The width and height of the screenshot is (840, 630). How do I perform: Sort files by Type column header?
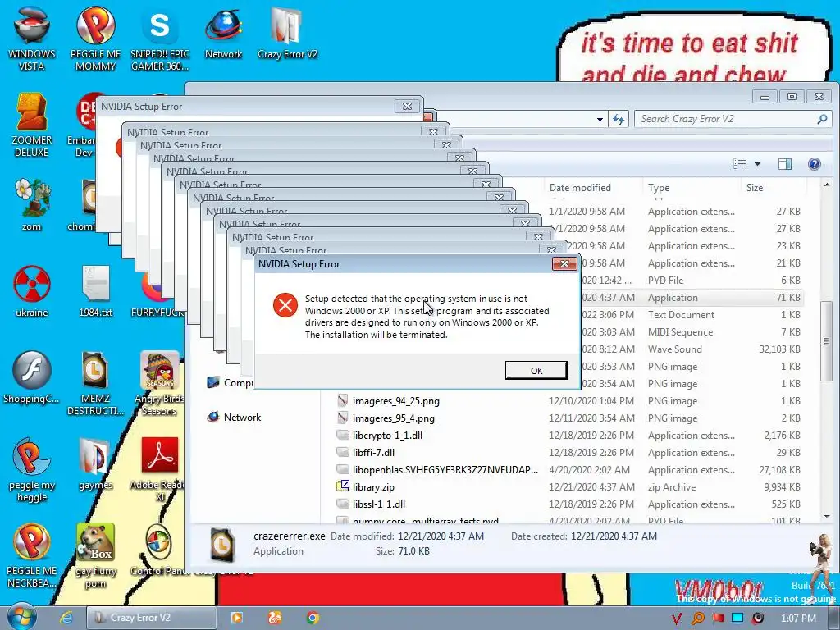(x=659, y=188)
